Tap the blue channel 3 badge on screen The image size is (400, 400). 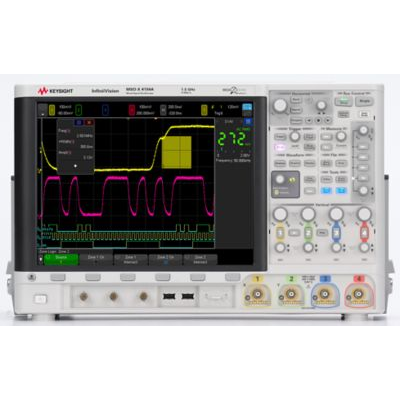click(105, 110)
